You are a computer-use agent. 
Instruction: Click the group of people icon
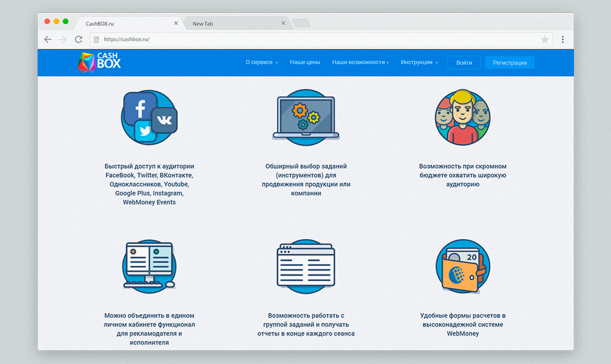(462, 117)
